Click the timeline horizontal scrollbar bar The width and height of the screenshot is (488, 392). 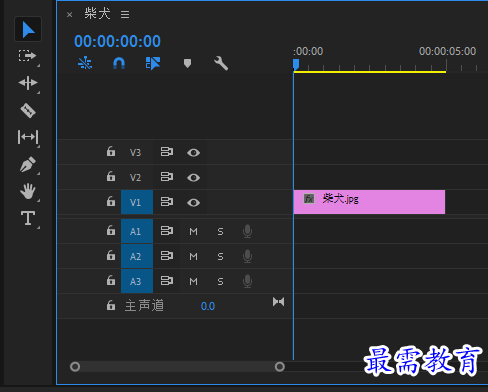click(x=177, y=367)
